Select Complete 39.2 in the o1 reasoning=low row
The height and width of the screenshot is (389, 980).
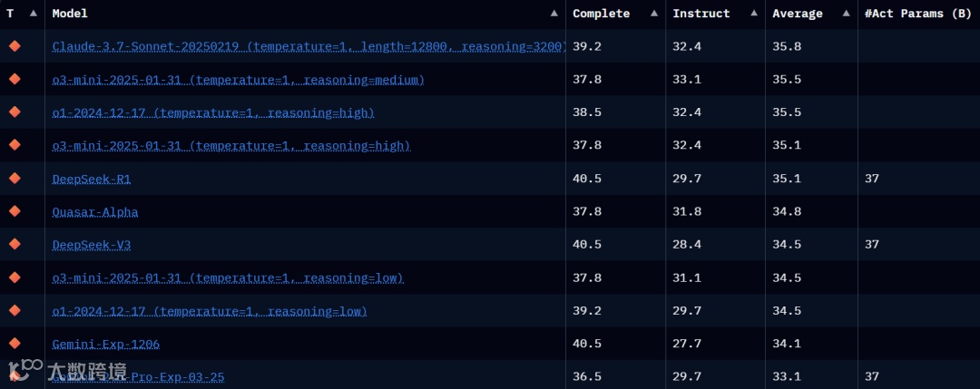coord(587,311)
